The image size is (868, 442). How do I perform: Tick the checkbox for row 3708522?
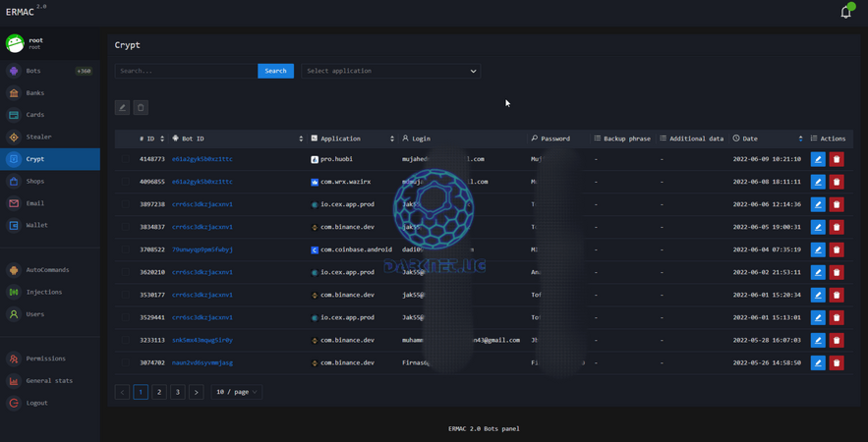[126, 250]
